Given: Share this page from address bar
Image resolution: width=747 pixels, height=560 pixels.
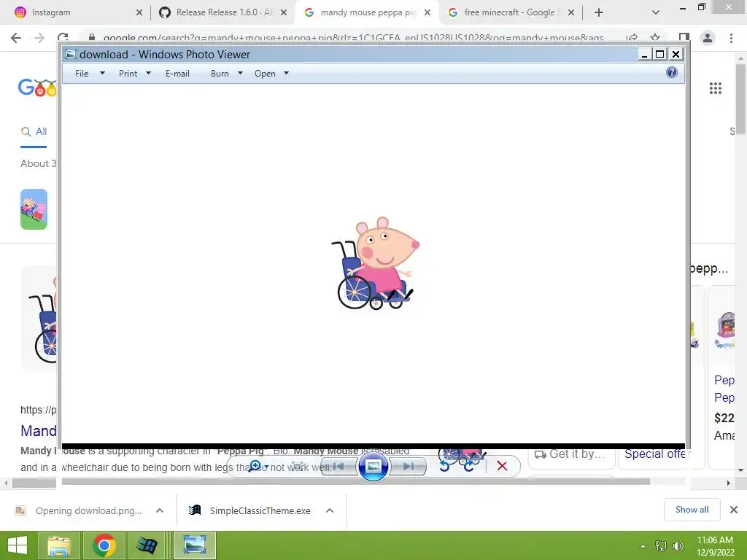Looking at the screenshot, I should [632, 38].
